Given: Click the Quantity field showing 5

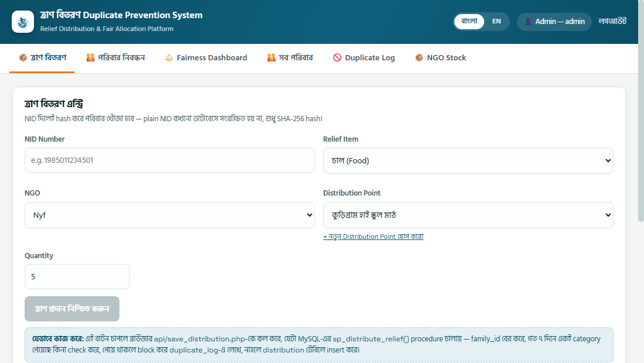Looking at the screenshot, I should pos(77,277).
